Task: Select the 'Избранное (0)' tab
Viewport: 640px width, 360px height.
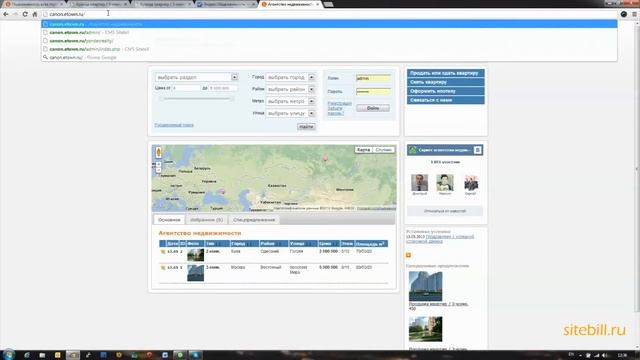Action: tap(207, 220)
